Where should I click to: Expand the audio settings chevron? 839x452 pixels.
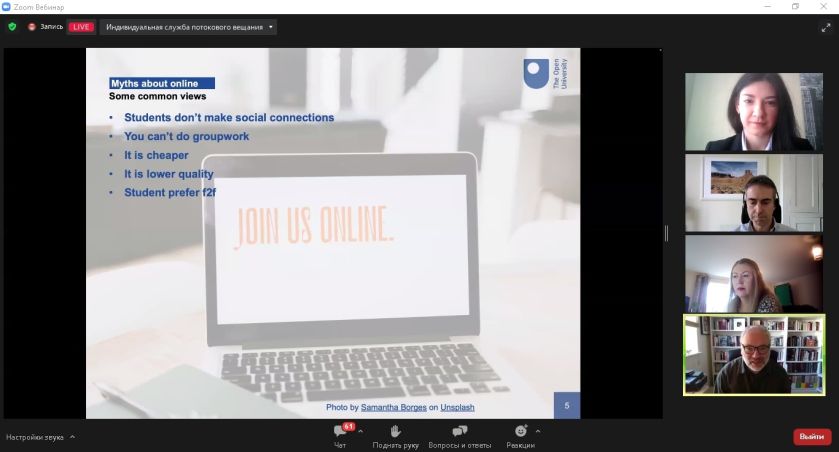click(72, 437)
